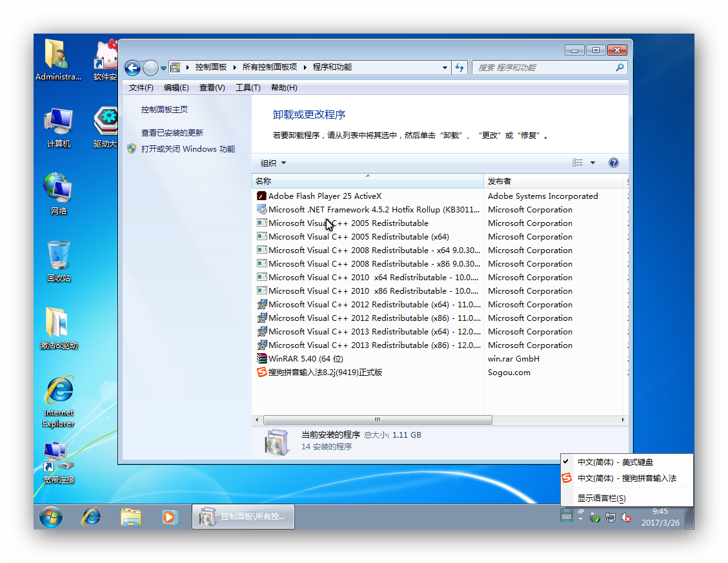Click the network tray icon
Image resolution: width=728 pixels, height=563 pixels.
click(x=610, y=517)
